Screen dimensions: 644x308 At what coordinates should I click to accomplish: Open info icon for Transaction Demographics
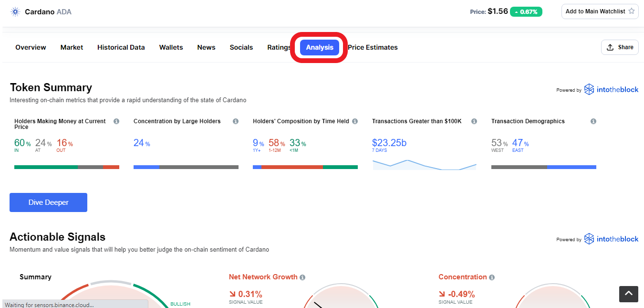click(x=593, y=121)
